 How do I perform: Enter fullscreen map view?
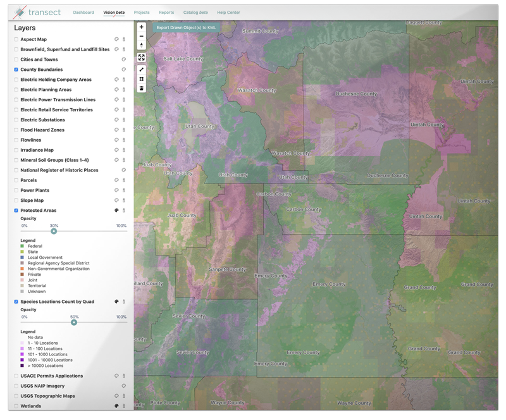click(142, 57)
